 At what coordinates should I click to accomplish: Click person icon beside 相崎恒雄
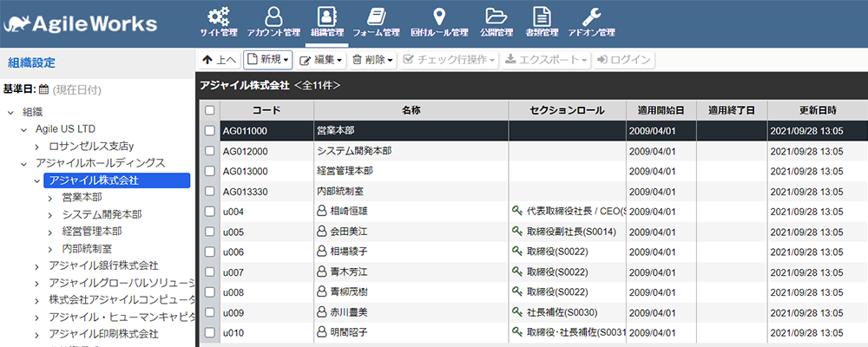[x=322, y=211]
